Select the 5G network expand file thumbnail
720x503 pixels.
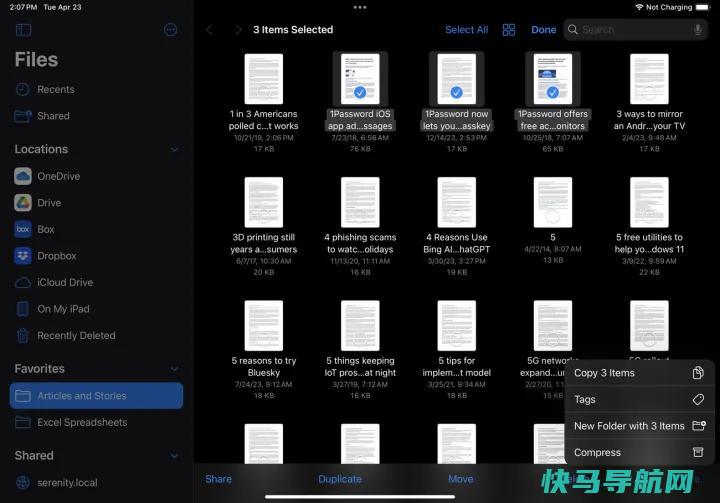[553, 326]
